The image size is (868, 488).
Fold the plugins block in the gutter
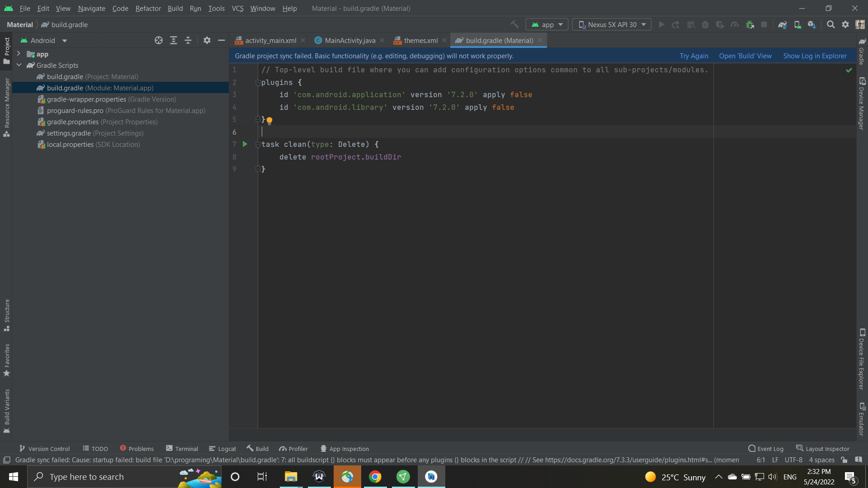258,83
